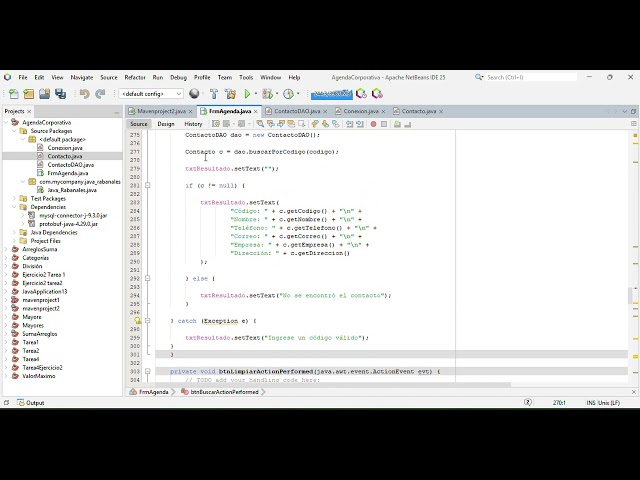Open the project configuration dropdown
The height and width of the screenshot is (480, 640).
coord(151,94)
